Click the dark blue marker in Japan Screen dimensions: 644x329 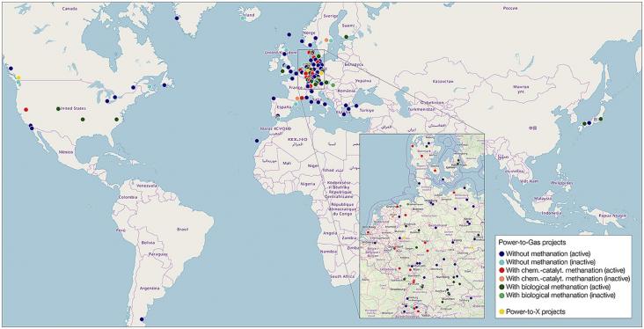589,123
